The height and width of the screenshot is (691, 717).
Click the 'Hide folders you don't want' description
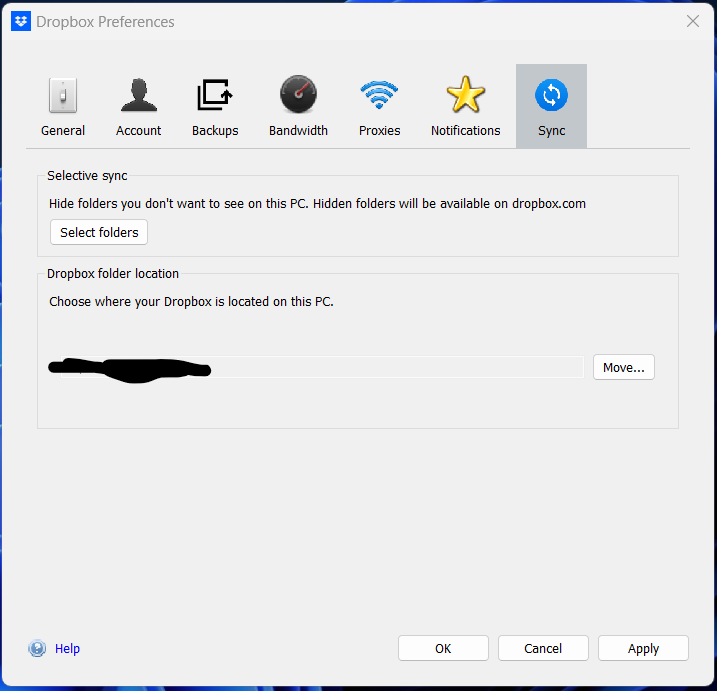pyautogui.click(x=317, y=204)
